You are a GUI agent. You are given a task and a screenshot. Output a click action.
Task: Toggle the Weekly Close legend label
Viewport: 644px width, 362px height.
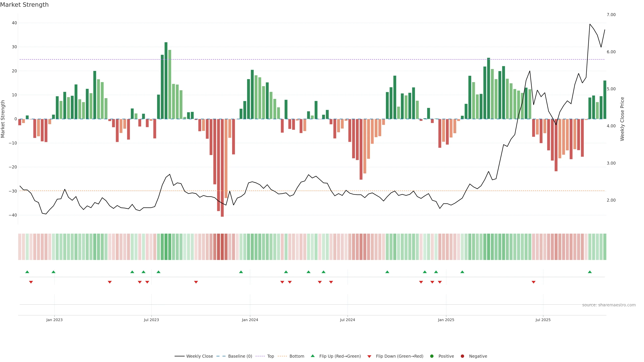200,356
